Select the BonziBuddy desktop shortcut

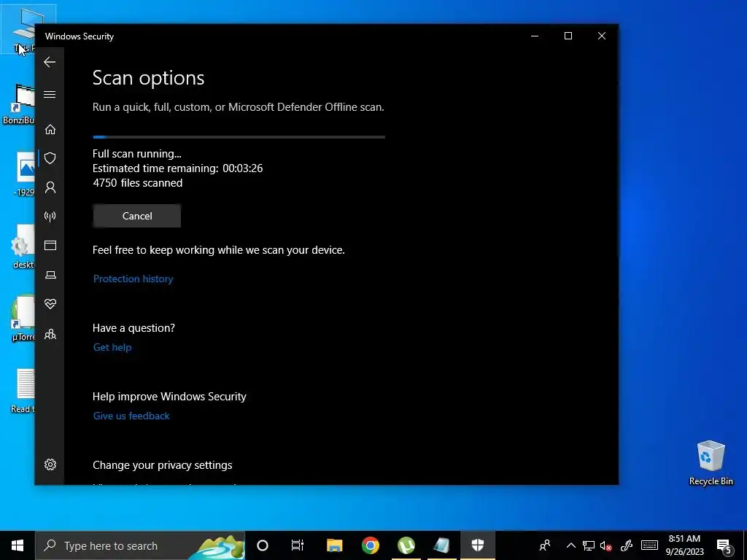(x=19, y=104)
